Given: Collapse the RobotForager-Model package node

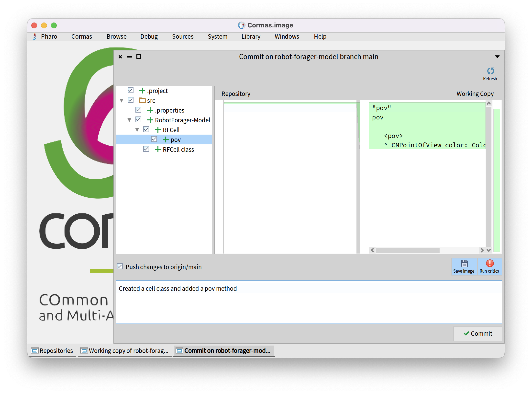Looking at the screenshot, I should point(129,120).
